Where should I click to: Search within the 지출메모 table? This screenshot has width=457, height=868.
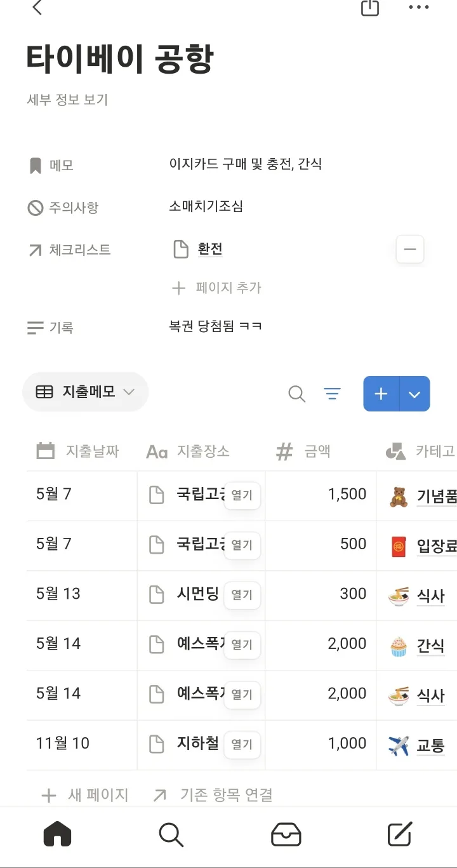coord(296,394)
